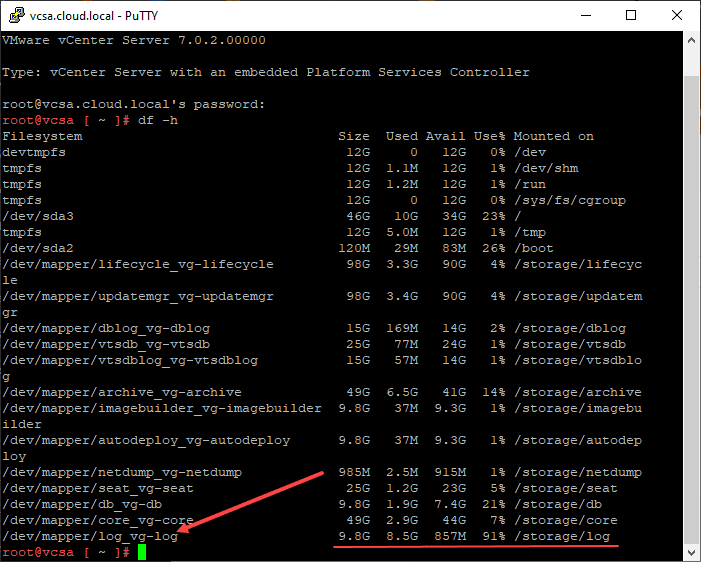This screenshot has width=701, height=562.
Task: Click the 'Size' column header
Action: pos(354,136)
